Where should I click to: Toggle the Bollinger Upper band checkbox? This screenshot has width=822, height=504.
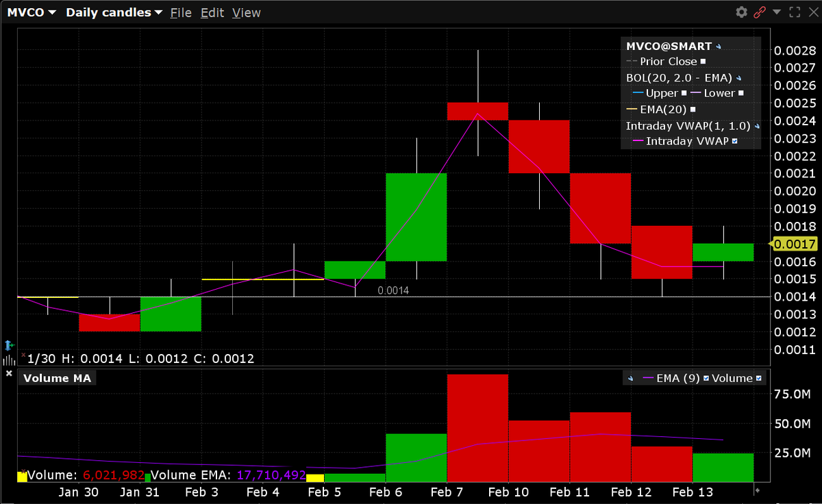tap(684, 93)
